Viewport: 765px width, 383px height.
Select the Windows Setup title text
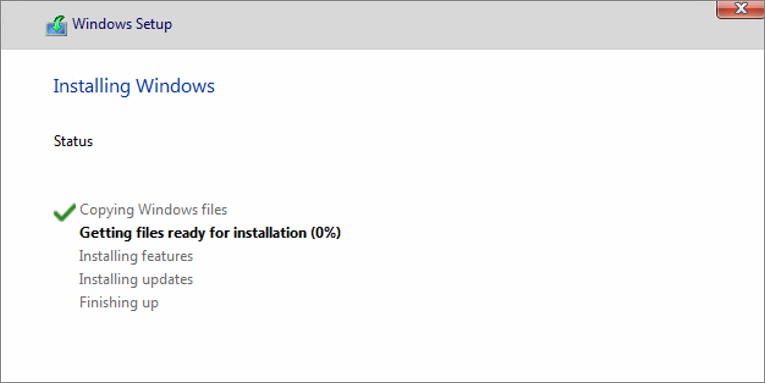122,24
